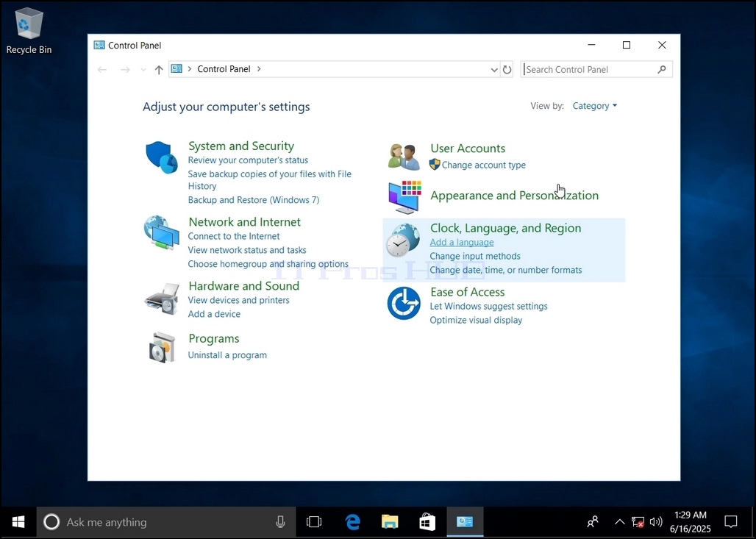This screenshot has width=756, height=539.
Task: Click the Ask me anything search box
Action: pyautogui.click(x=166, y=521)
